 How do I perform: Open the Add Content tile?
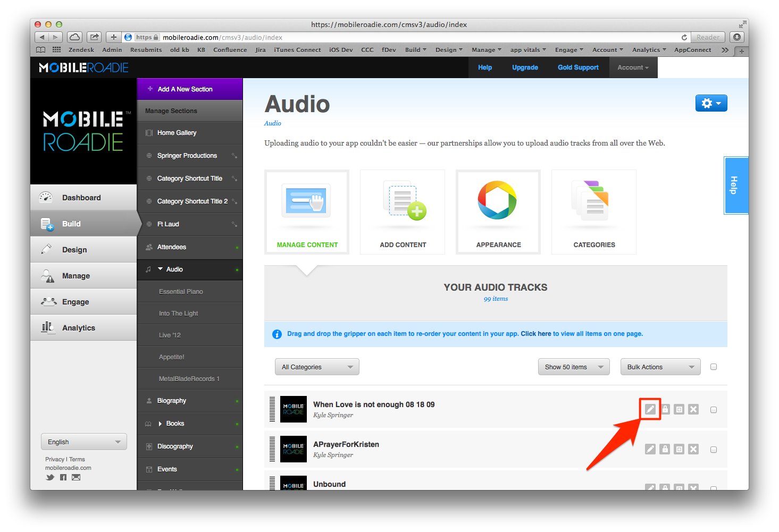point(403,212)
